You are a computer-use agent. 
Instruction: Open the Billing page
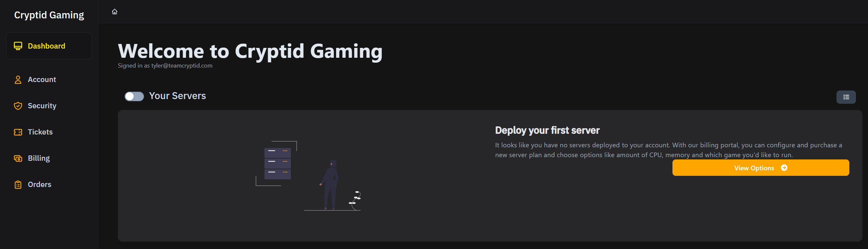(49, 158)
